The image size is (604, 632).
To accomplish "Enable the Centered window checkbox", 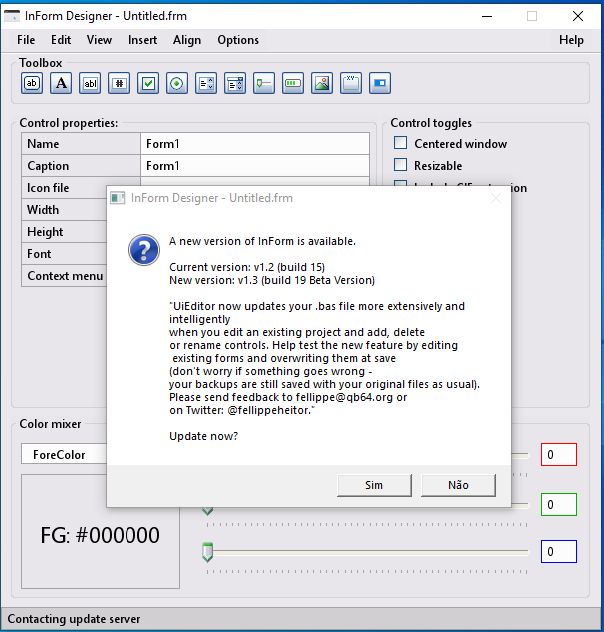I will tap(401, 143).
